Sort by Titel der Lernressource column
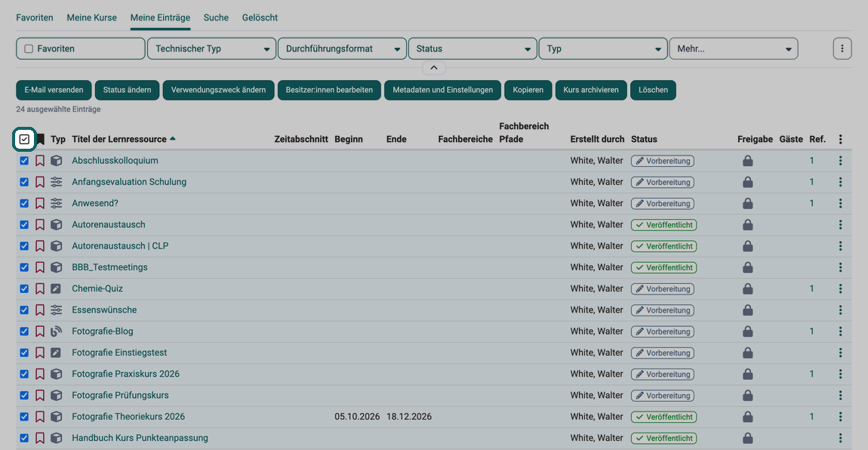The height and width of the screenshot is (450, 868). point(119,140)
